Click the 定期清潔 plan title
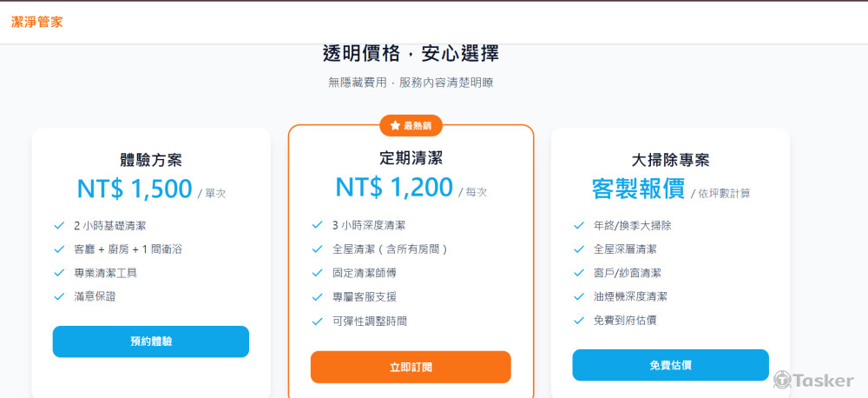 411,158
